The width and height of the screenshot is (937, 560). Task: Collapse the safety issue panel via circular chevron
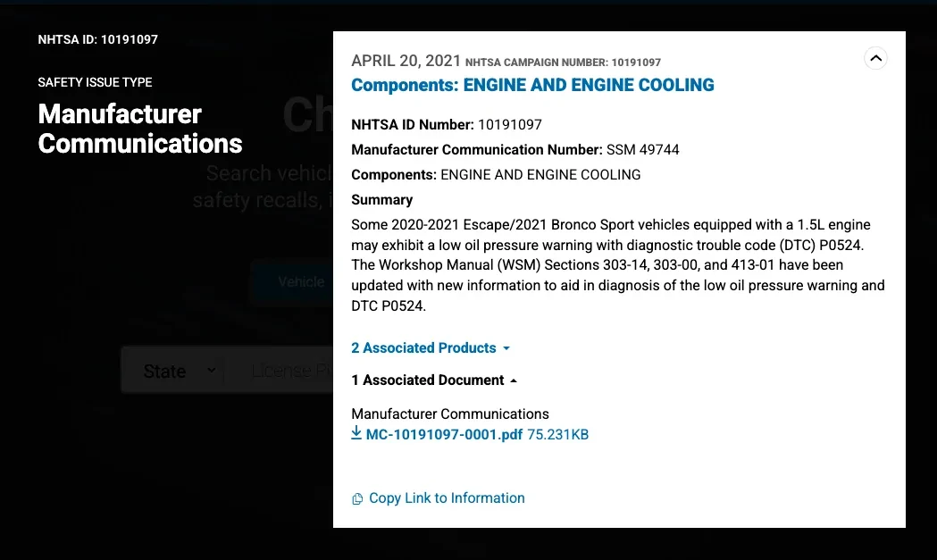(875, 58)
